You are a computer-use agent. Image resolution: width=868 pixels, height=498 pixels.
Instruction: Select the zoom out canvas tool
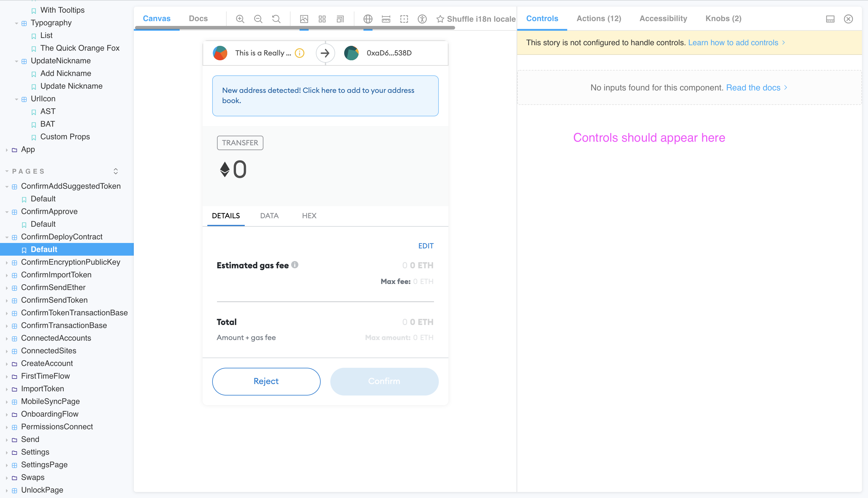[258, 19]
